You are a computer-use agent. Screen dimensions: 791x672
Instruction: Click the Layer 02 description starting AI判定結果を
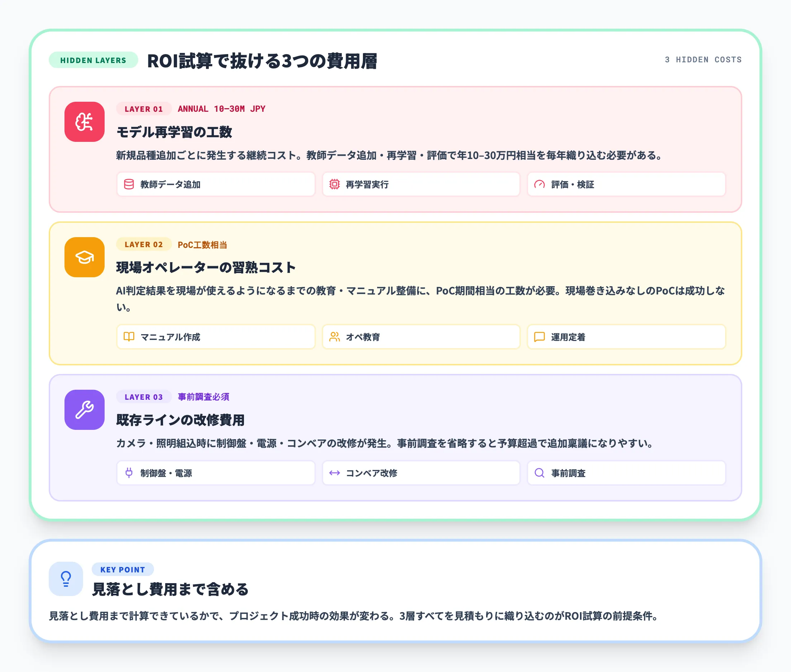point(421,299)
